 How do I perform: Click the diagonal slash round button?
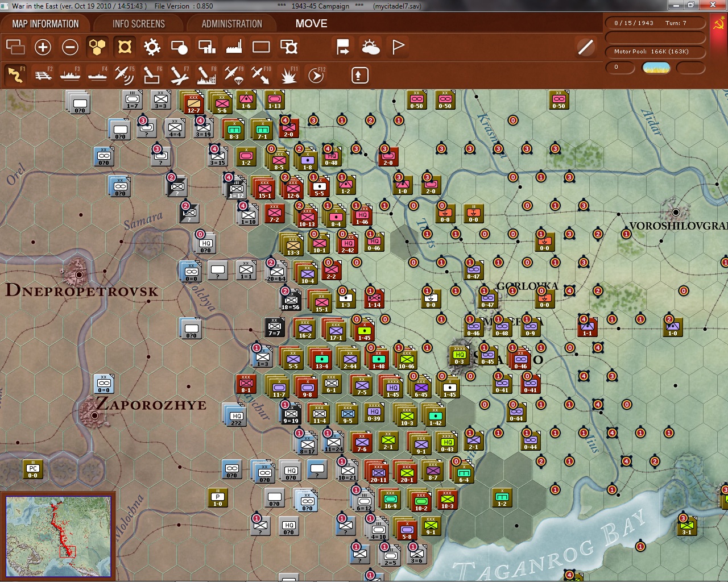pos(585,47)
